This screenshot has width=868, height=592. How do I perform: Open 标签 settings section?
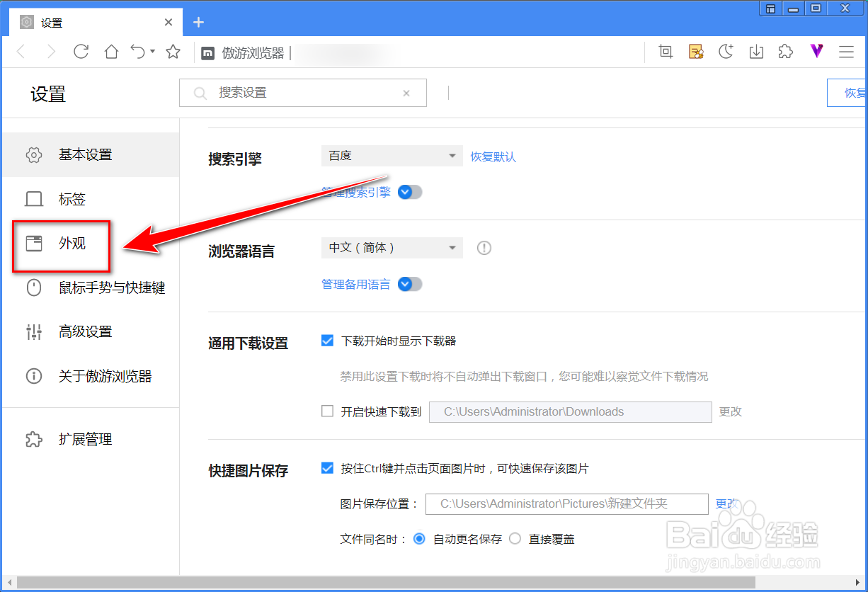click(91, 199)
